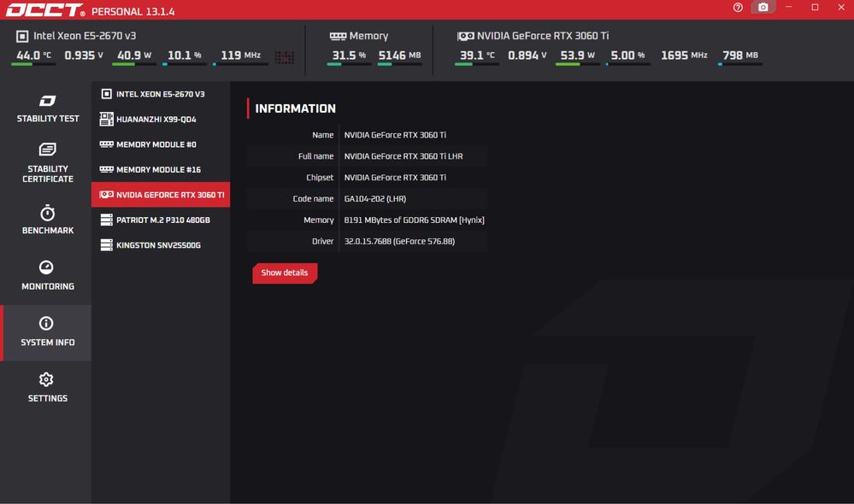Click the GPU icon in the top header

click(466, 37)
